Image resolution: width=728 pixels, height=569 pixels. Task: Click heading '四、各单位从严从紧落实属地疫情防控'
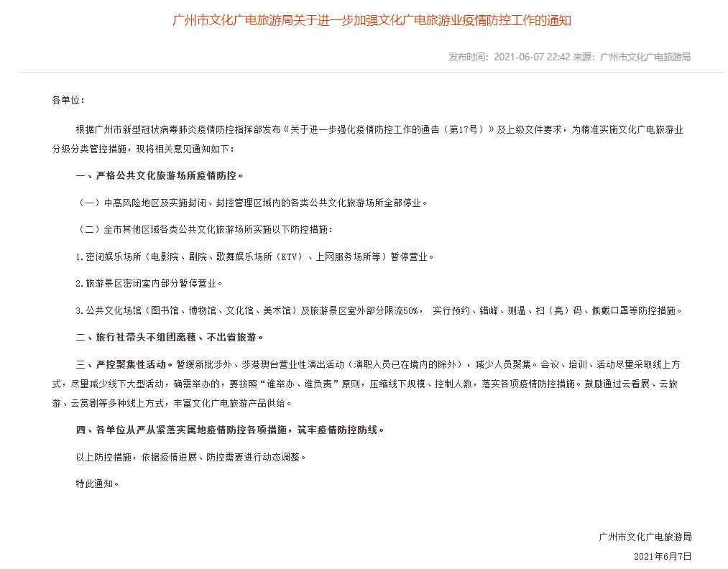pyautogui.click(x=230, y=430)
